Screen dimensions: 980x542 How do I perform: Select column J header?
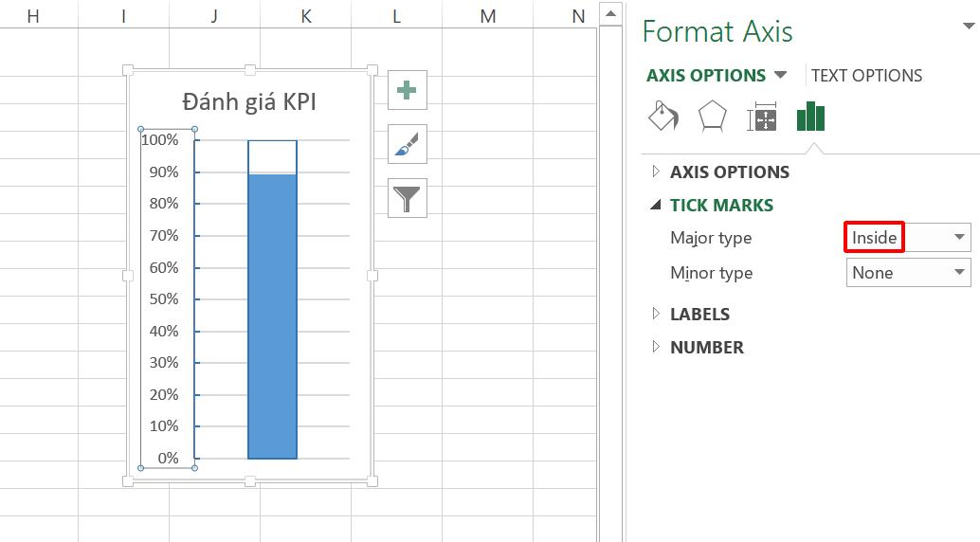214,15
